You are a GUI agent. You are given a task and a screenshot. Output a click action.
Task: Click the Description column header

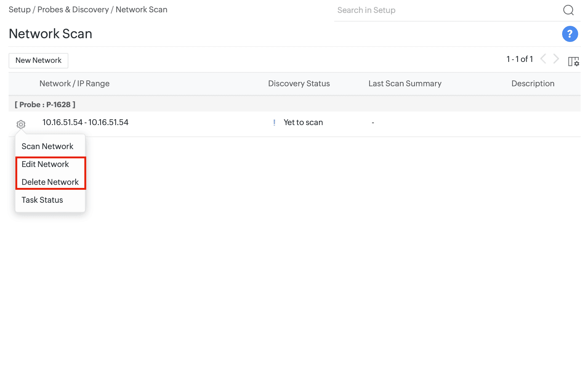(x=533, y=83)
